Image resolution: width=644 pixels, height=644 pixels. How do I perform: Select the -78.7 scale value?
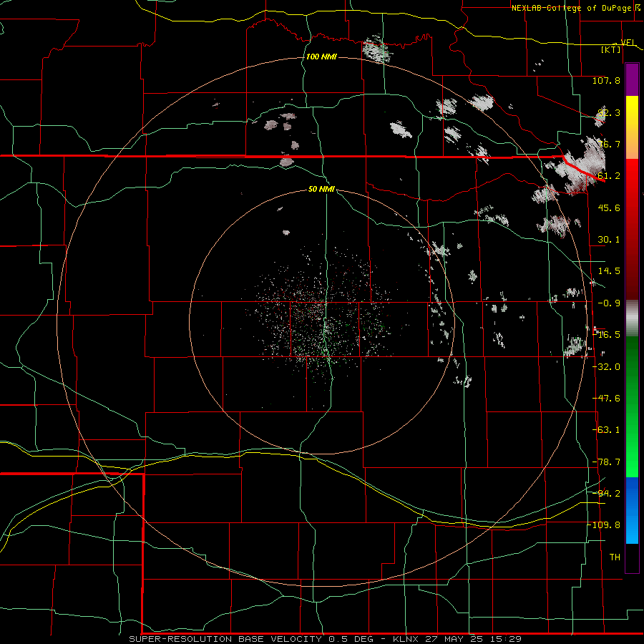pos(607,462)
